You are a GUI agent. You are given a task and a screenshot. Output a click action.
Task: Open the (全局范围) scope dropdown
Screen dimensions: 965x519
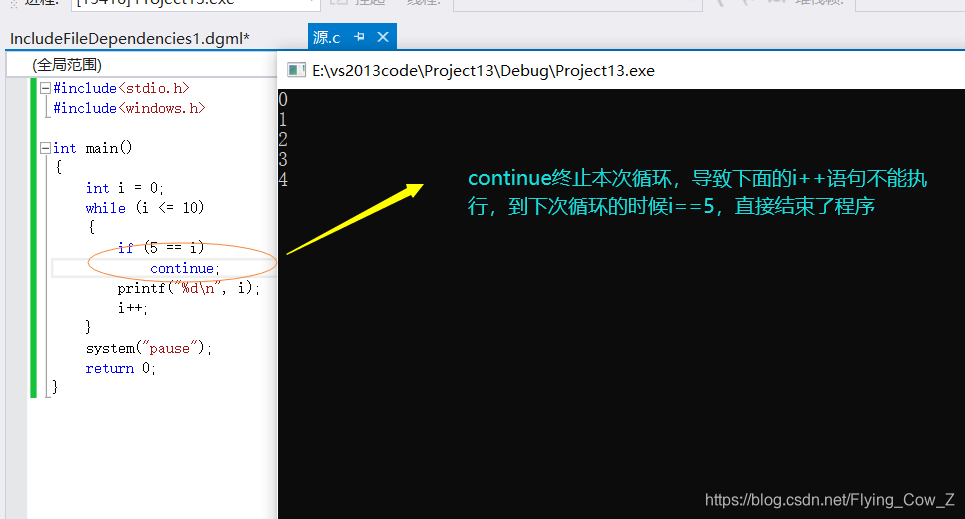click(x=142, y=65)
